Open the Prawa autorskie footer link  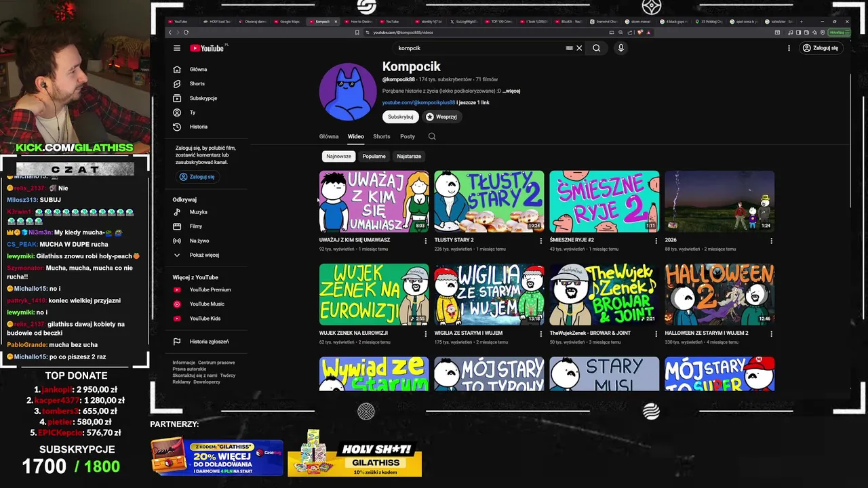[189, 369]
